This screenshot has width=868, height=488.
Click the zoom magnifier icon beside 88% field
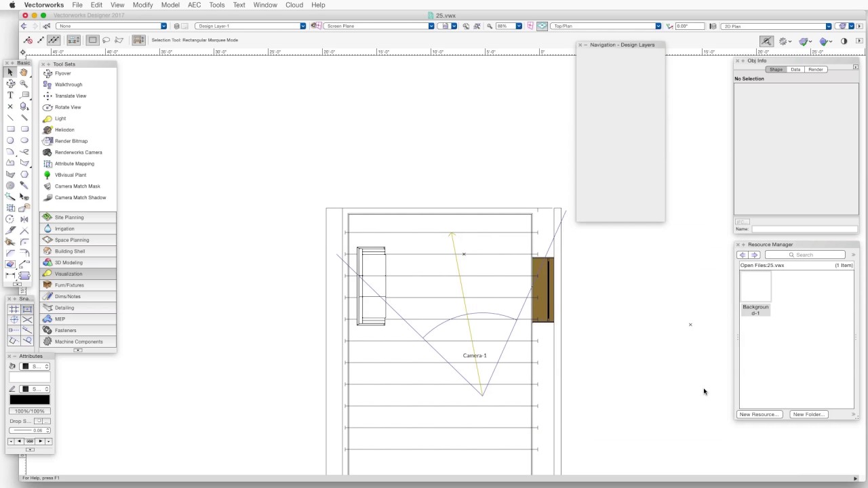click(489, 26)
